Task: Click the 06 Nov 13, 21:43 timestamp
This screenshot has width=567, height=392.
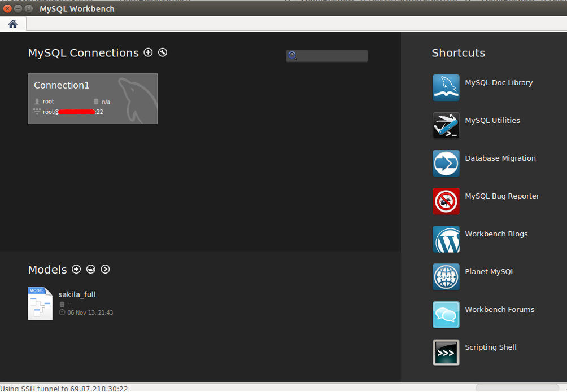Action: (90, 312)
